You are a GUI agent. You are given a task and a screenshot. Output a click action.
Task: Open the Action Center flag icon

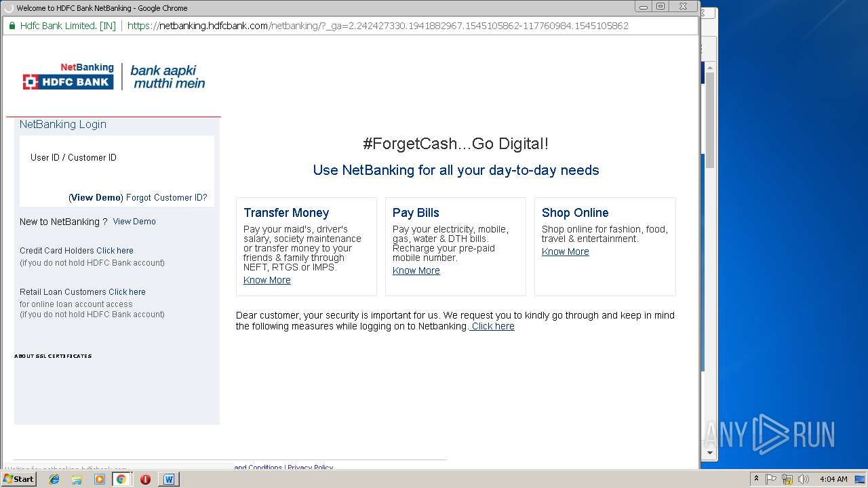tap(771, 479)
